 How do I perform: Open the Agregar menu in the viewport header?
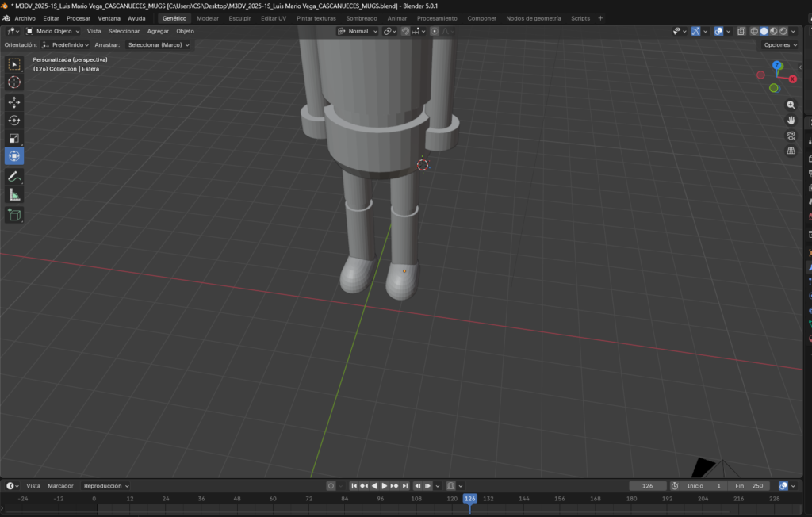pos(158,31)
